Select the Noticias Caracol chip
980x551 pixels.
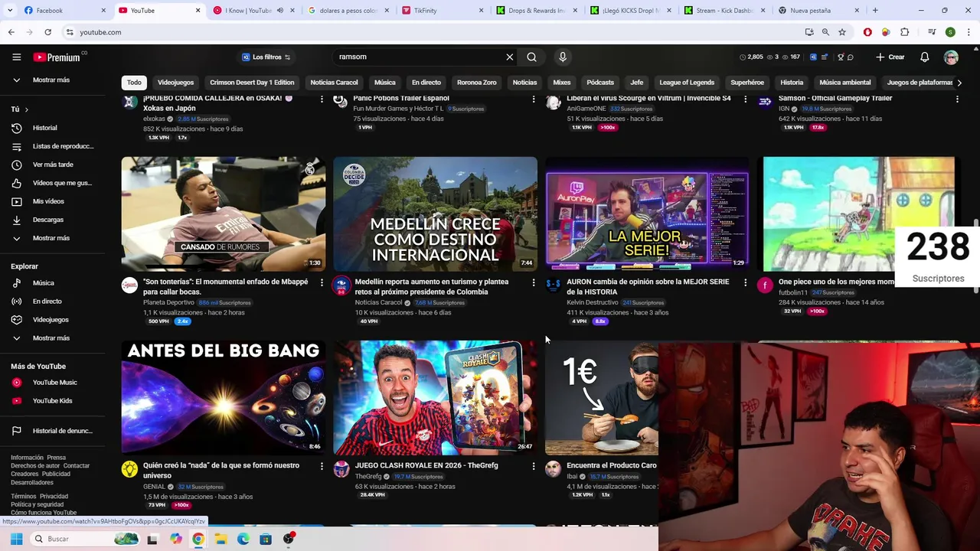[334, 82]
